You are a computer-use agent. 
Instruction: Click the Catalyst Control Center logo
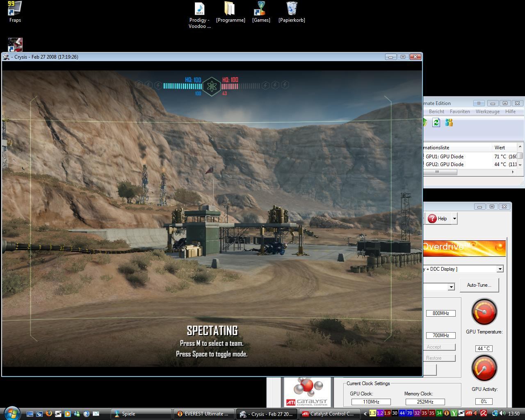tap(307, 392)
